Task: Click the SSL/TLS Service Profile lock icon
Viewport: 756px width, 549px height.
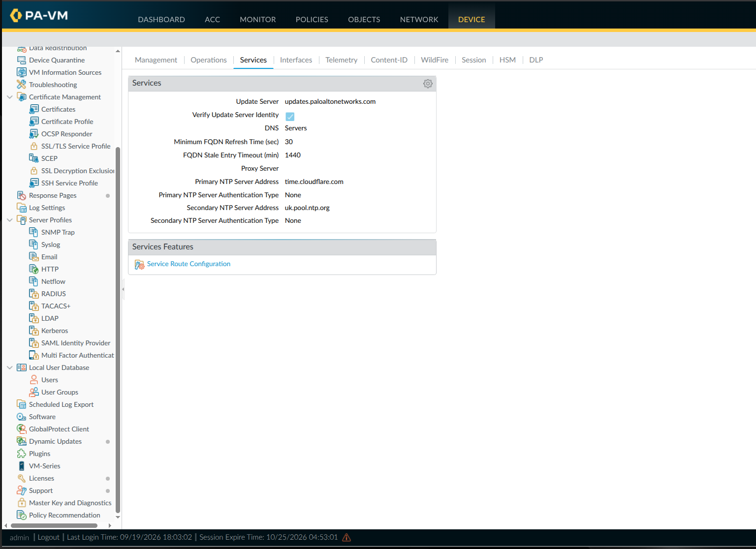Action: point(33,146)
